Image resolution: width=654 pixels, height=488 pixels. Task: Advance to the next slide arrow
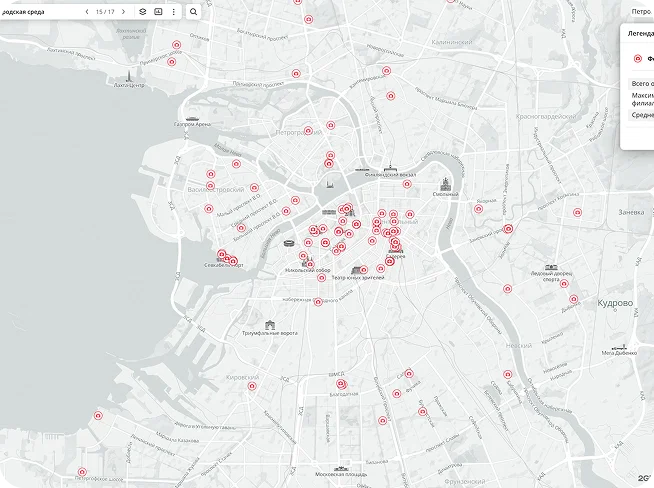coord(124,11)
